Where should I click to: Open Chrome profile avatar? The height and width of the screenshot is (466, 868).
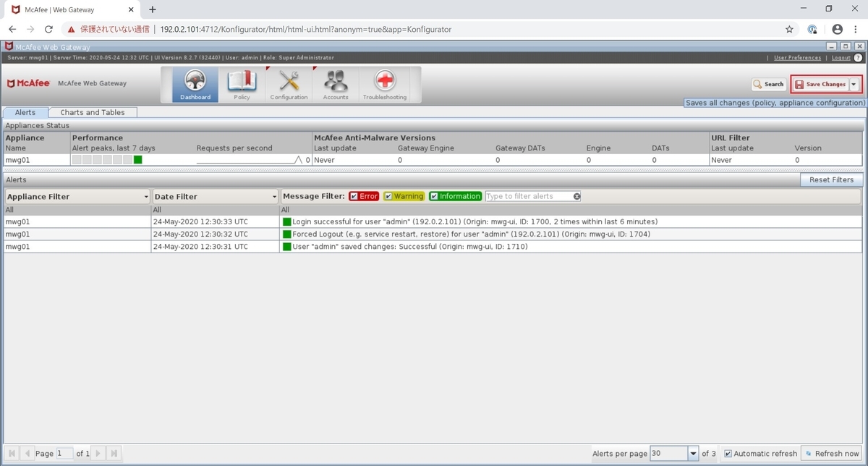pyautogui.click(x=838, y=30)
